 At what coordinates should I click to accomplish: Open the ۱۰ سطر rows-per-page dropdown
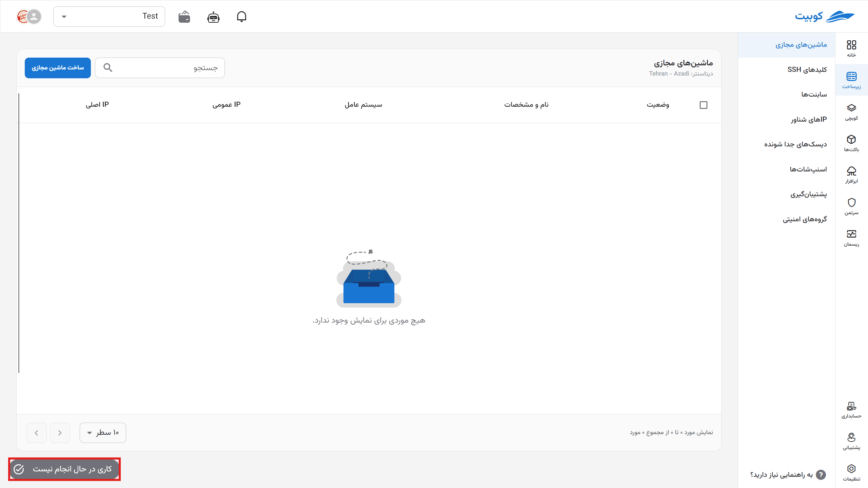click(x=103, y=432)
